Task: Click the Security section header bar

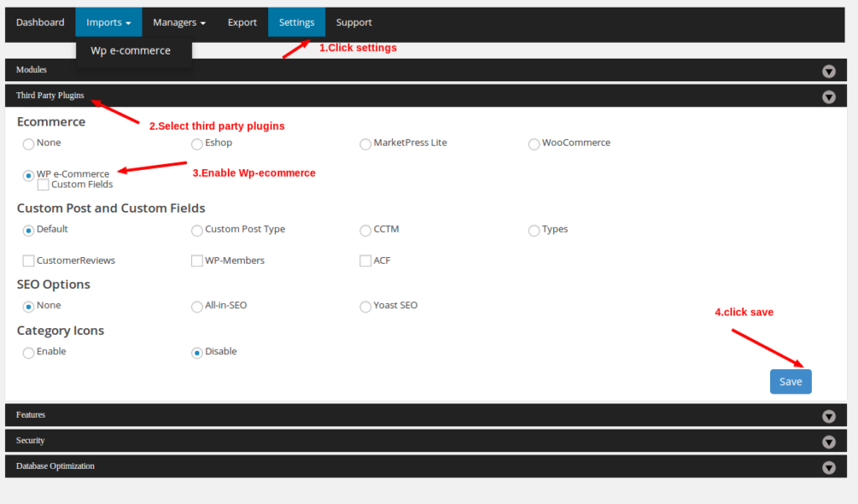Action: [x=426, y=440]
